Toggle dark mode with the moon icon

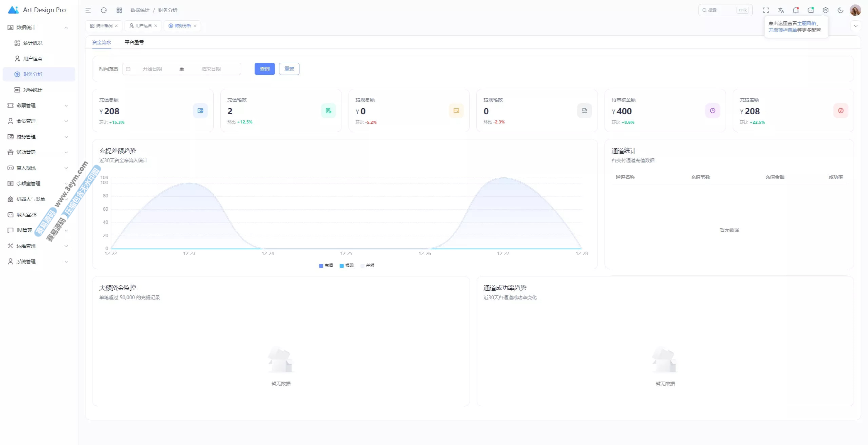[841, 10]
